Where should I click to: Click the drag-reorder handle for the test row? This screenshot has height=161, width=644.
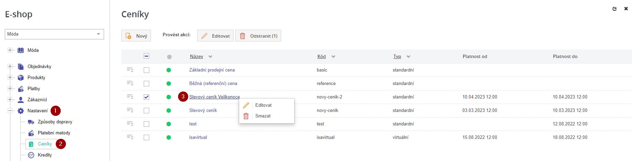coord(130,124)
